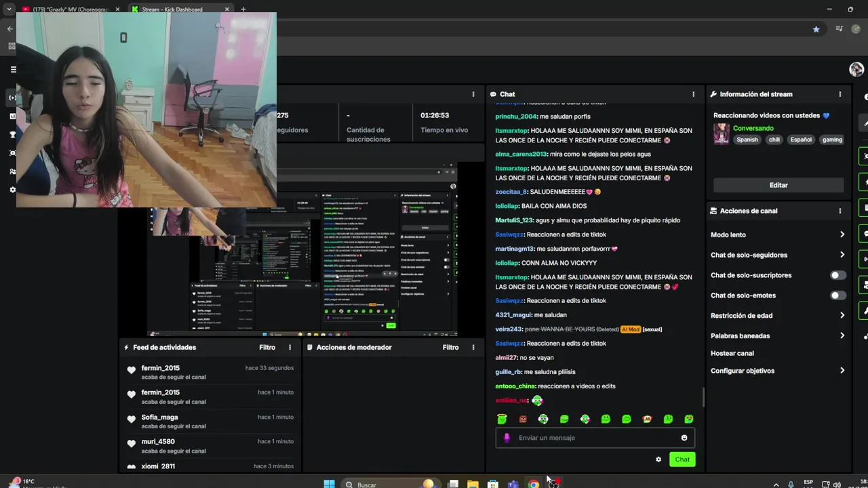Open the clips capture icon in left sidebar

[x=12, y=153]
